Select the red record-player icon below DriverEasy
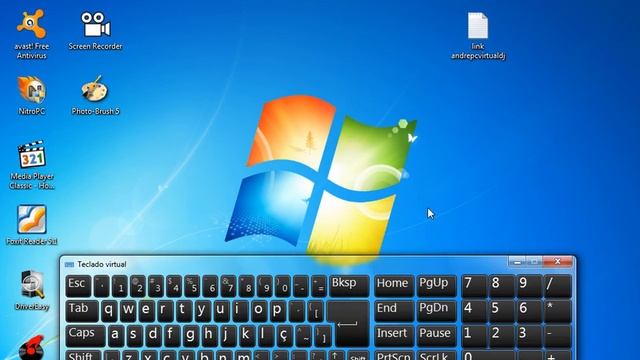640x360 pixels. pyautogui.click(x=31, y=347)
